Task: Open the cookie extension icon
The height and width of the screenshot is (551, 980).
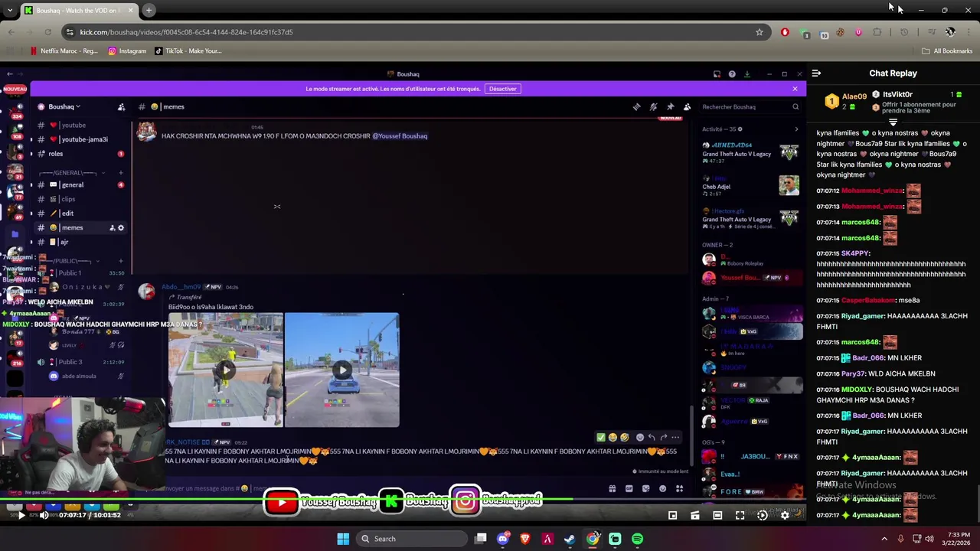Action: (x=840, y=32)
